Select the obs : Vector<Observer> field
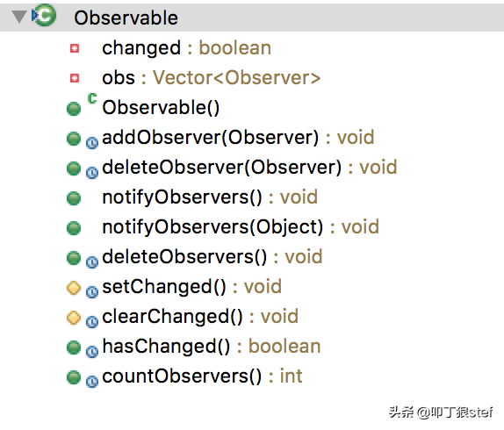 click(x=212, y=78)
